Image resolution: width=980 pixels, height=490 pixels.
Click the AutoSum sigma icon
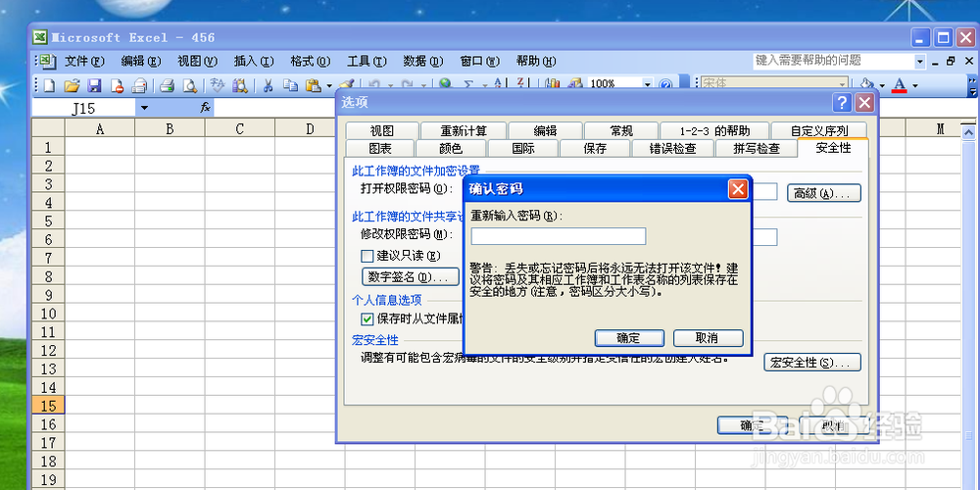467,83
